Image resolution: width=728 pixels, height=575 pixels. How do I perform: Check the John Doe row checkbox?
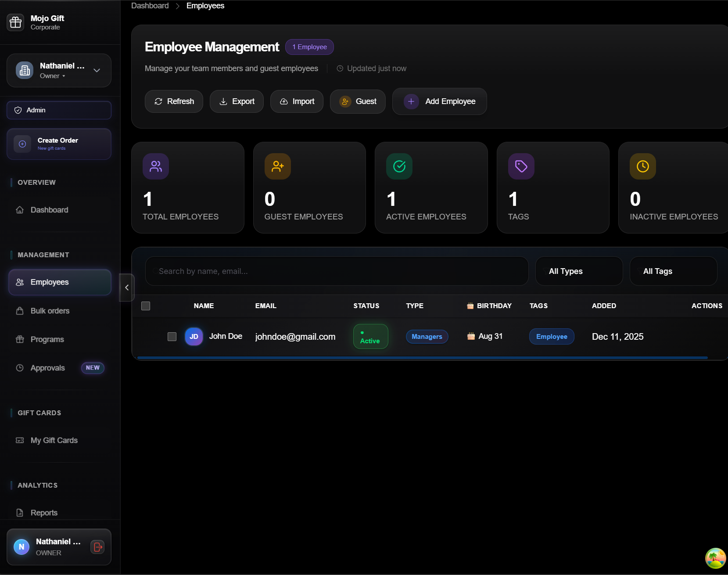click(172, 337)
